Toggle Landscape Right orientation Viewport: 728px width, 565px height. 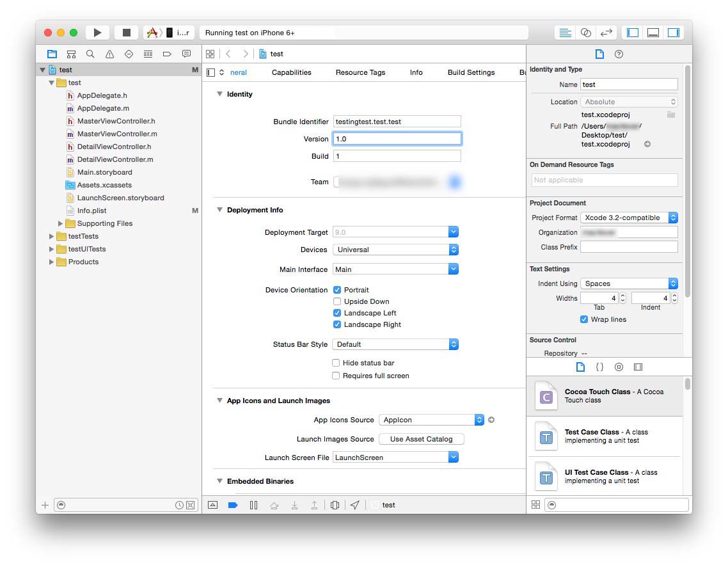click(x=337, y=324)
